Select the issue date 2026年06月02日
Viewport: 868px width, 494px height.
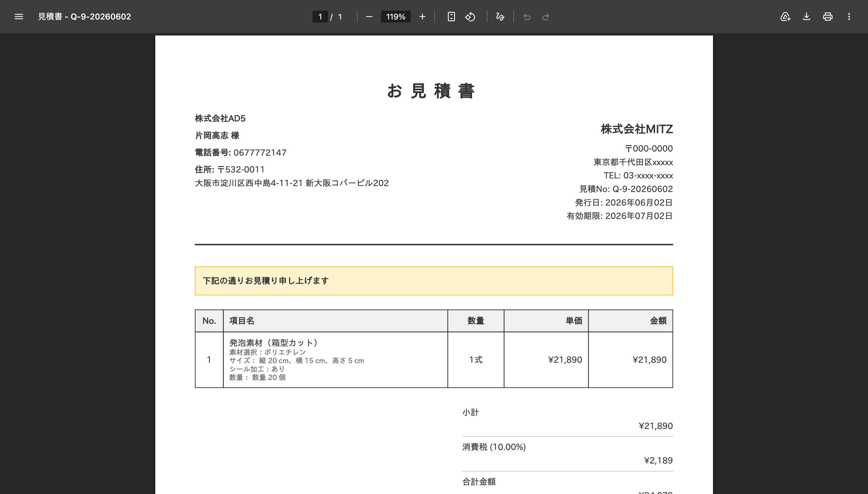click(x=639, y=202)
